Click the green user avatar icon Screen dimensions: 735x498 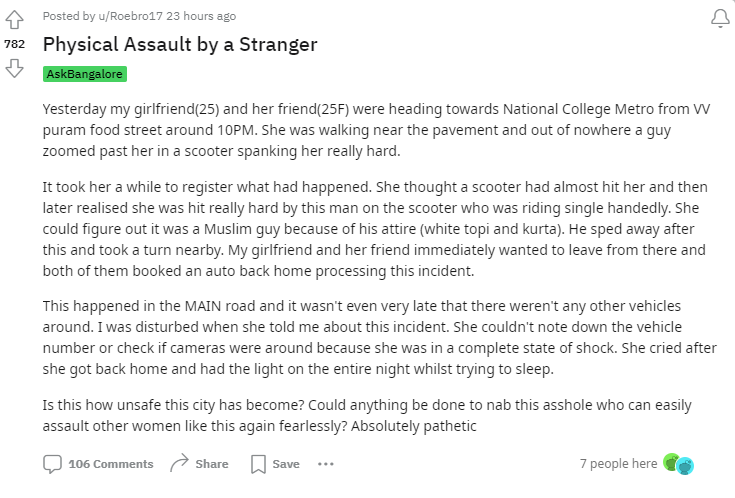click(x=671, y=462)
